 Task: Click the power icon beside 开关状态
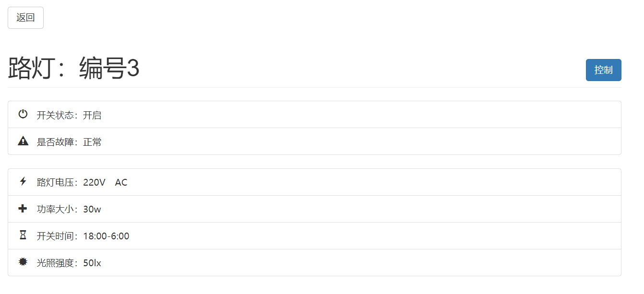pyautogui.click(x=23, y=114)
